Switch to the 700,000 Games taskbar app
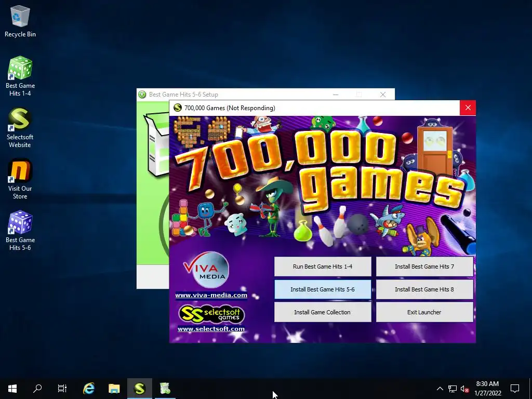The image size is (532, 399). (139, 389)
